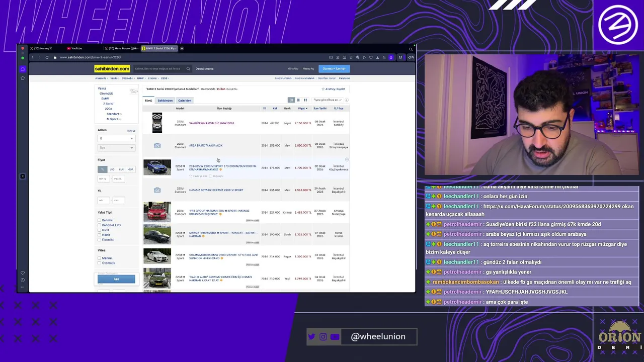Click the Ücretsiz İlan Ver button
This screenshot has width=644, height=362.
(334, 69)
